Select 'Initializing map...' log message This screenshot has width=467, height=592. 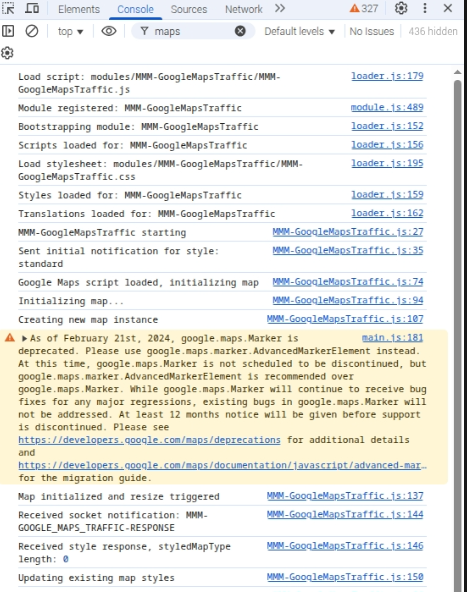click(x=71, y=301)
